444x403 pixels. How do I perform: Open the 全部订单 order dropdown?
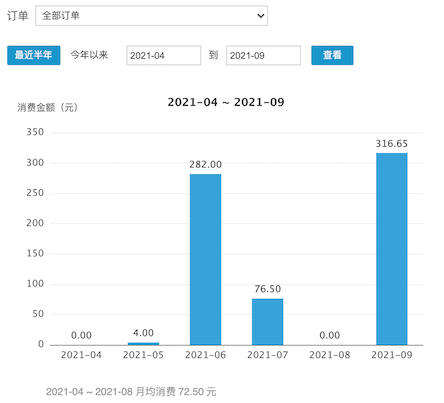(x=151, y=15)
